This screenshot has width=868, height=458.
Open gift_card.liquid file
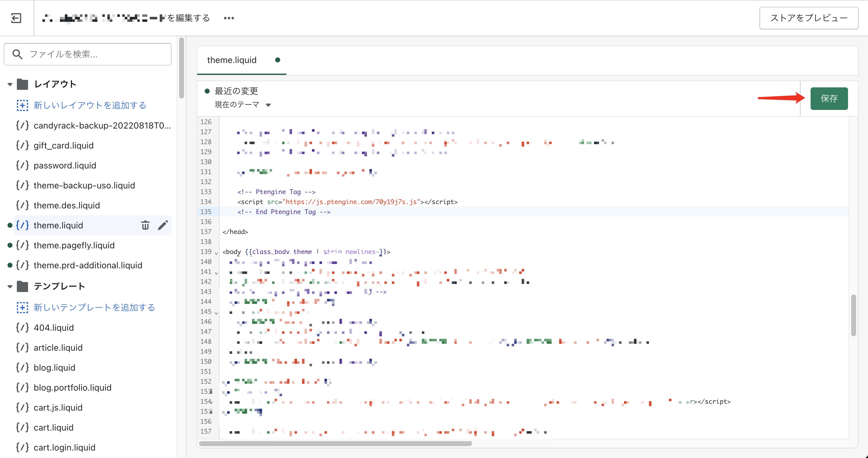click(63, 145)
